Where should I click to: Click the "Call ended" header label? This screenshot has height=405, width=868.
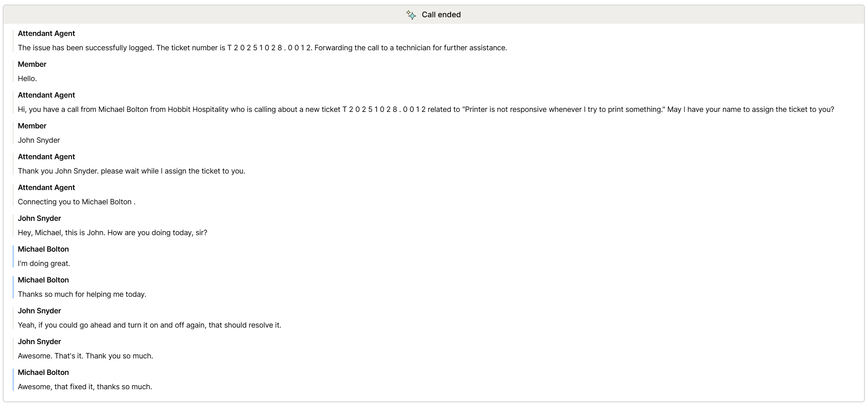(x=441, y=15)
